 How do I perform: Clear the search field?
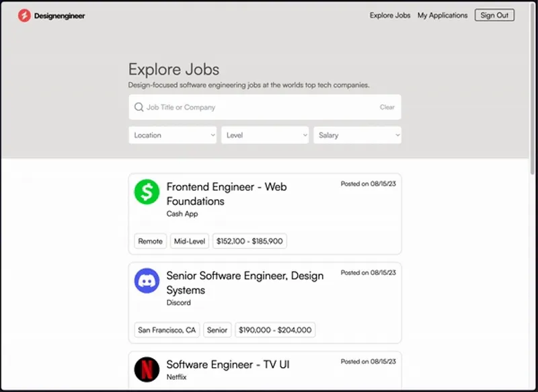tap(387, 107)
